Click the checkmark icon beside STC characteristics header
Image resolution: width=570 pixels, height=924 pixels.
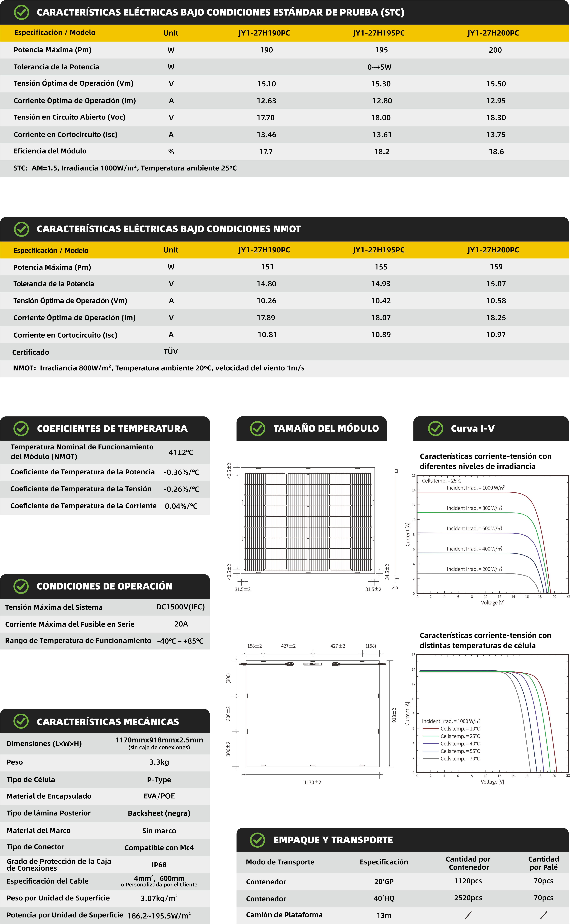coord(21,12)
